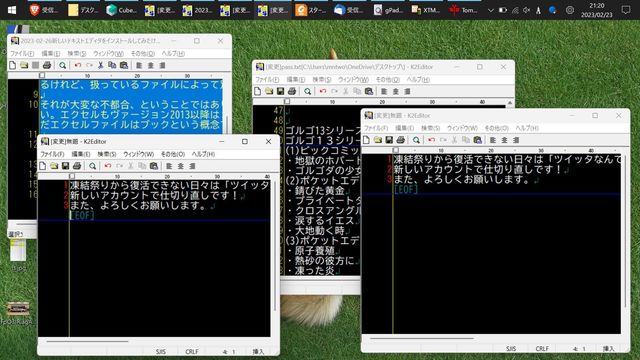Viewport: 640px width, 360px height.
Task: Click center-align icon in inactive untitled window
Action: click(x=504, y=140)
